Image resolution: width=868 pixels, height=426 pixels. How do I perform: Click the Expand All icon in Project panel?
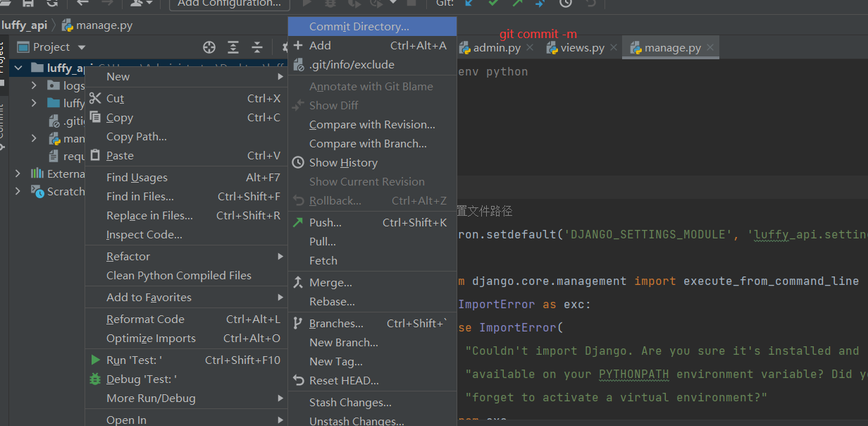pos(233,47)
